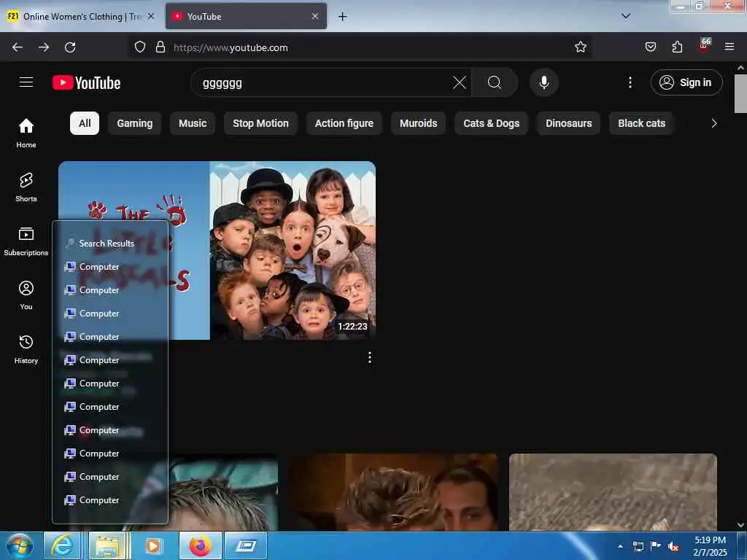Click the Sign in button
The width and height of the screenshot is (747, 560).
[686, 82]
